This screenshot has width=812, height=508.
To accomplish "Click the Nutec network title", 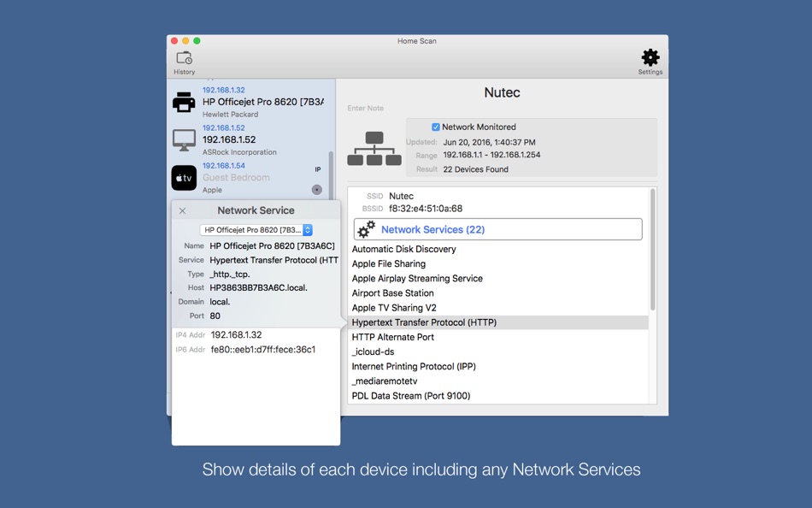I will pyautogui.click(x=502, y=92).
